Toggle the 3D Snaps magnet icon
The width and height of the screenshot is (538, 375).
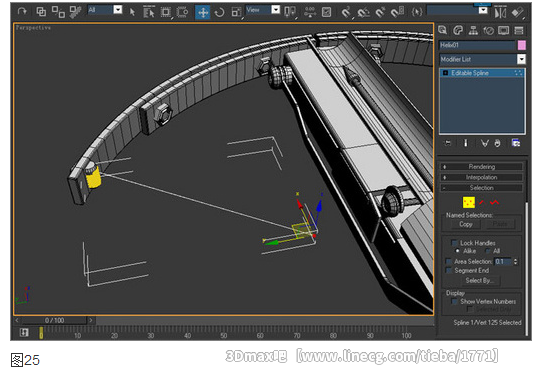[346, 12]
